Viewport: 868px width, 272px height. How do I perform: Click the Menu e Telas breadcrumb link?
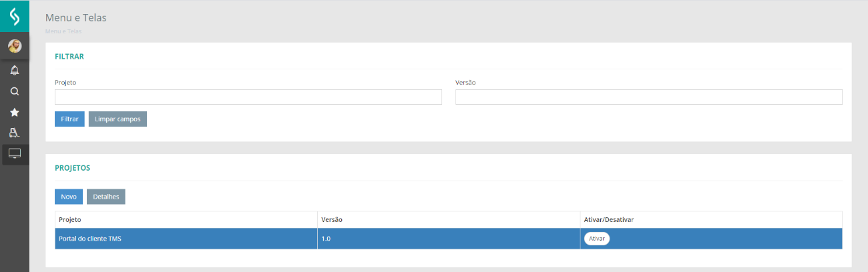point(63,31)
